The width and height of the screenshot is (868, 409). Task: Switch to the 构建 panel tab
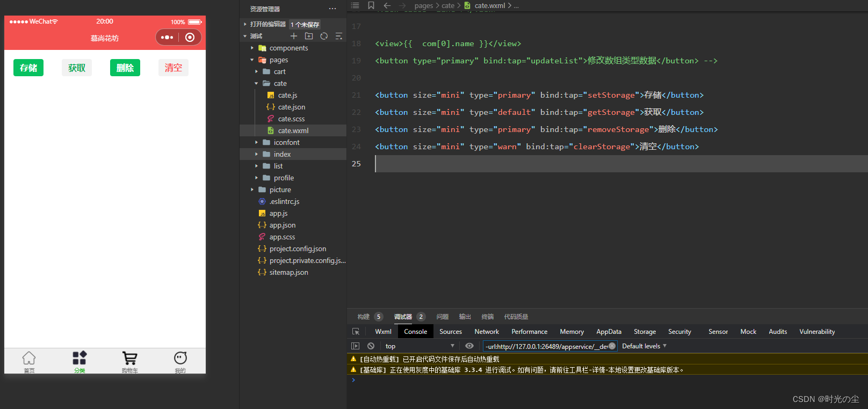click(364, 317)
